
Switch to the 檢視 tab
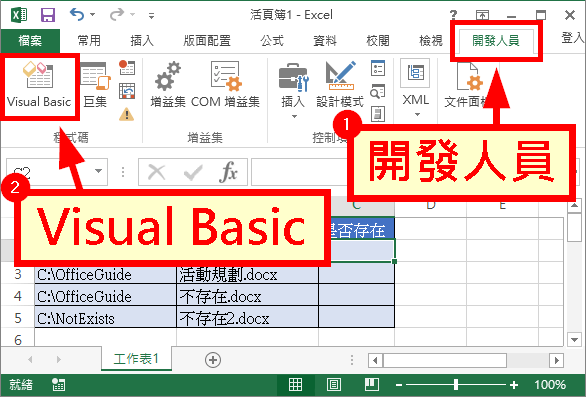point(431,40)
